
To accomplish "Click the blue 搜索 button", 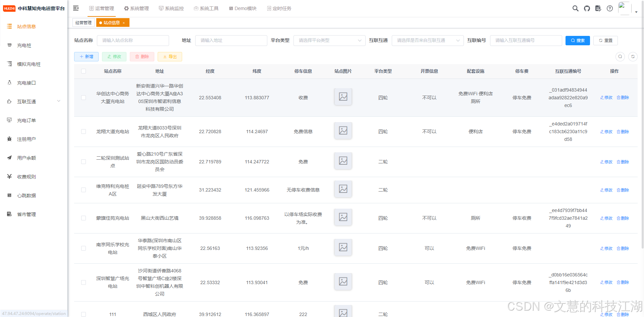I will click(577, 41).
